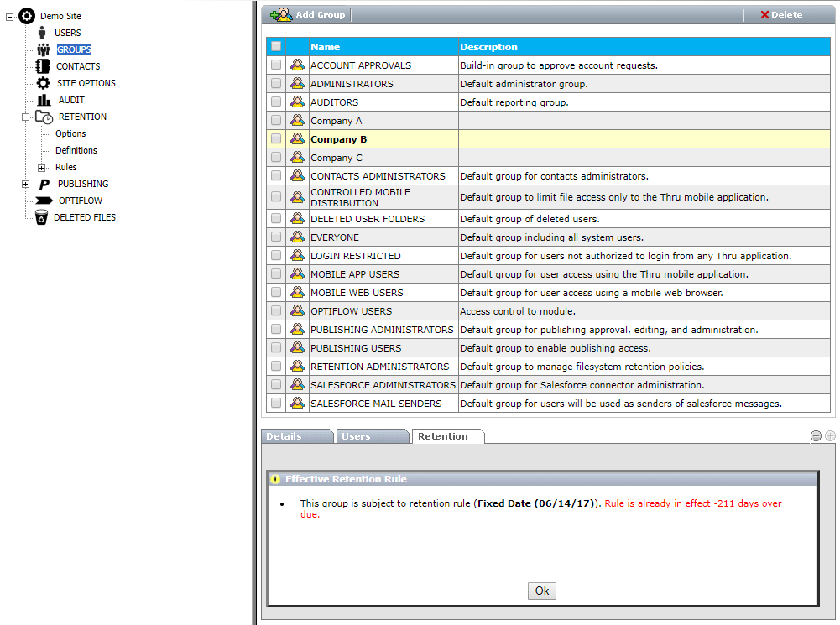
Task: Collapse the Retention tree node
Action: 26,117
